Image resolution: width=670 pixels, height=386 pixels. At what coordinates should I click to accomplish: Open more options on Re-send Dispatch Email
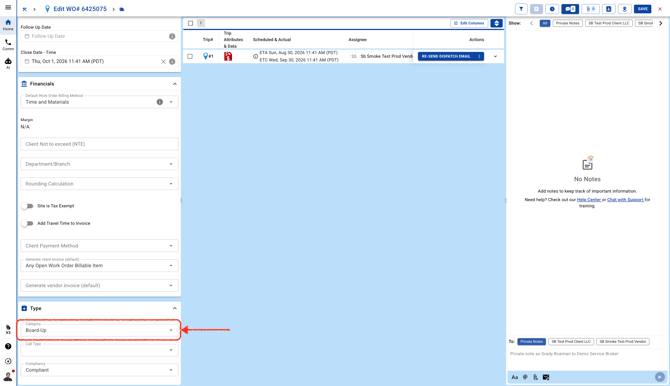[479, 56]
